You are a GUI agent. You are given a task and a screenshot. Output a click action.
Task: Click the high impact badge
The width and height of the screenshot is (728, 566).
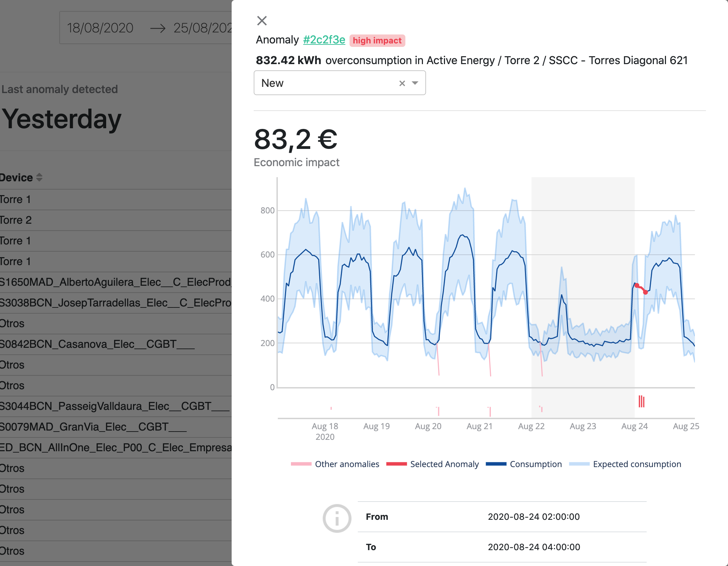(377, 41)
